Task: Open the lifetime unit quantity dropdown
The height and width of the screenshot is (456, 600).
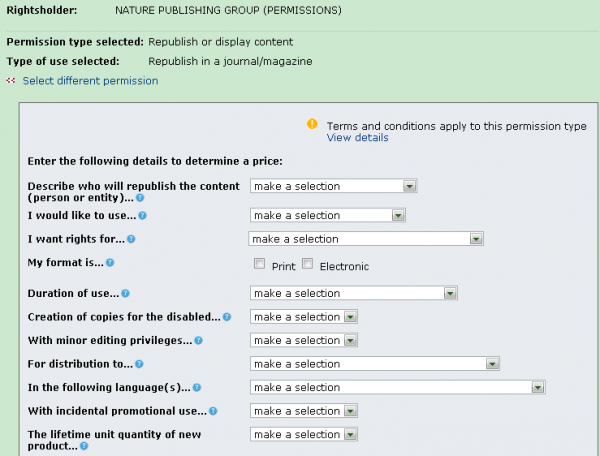Action: (304, 435)
